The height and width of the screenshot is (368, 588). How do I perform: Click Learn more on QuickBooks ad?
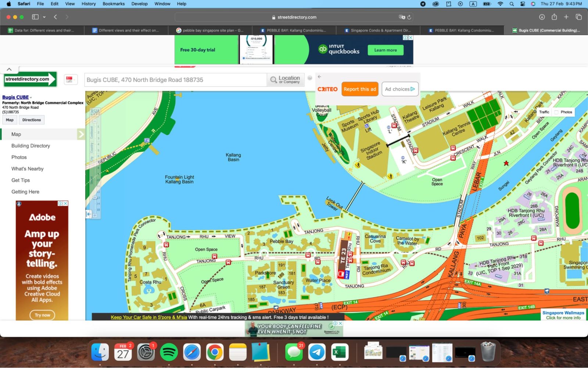click(x=385, y=50)
